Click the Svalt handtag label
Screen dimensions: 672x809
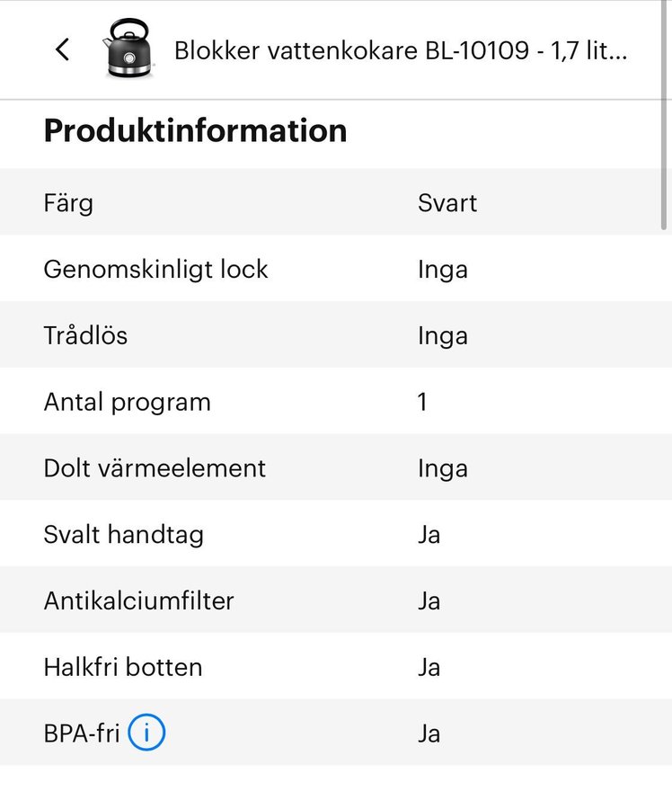tap(123, 535)
